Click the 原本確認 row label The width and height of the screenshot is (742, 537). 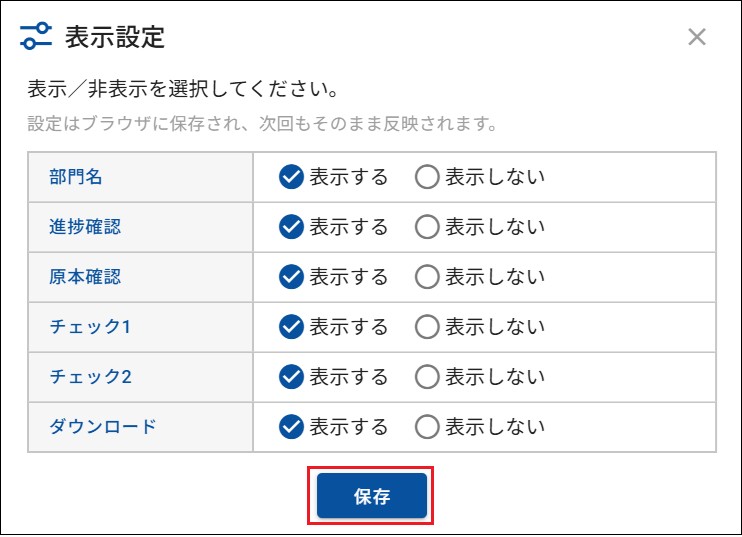85,277
